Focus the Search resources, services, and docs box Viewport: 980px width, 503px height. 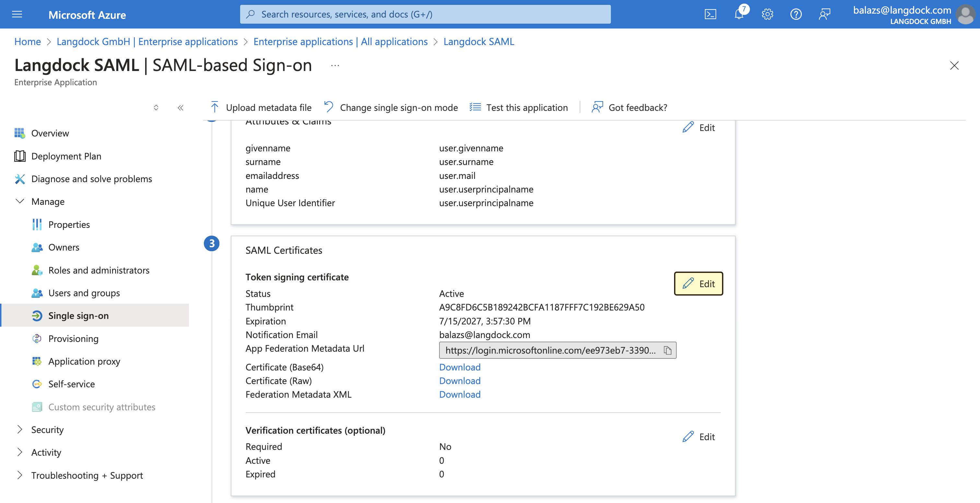click(x=425, y=14)
